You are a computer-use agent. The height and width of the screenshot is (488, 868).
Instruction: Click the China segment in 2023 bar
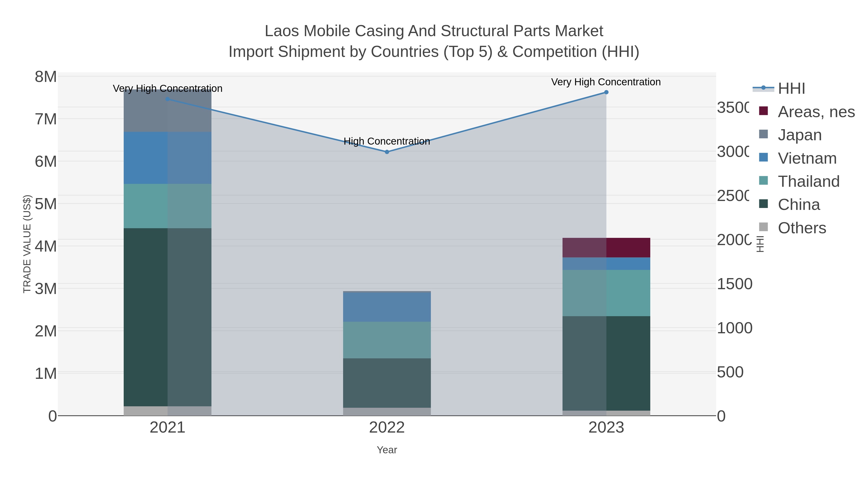[606, 363]
